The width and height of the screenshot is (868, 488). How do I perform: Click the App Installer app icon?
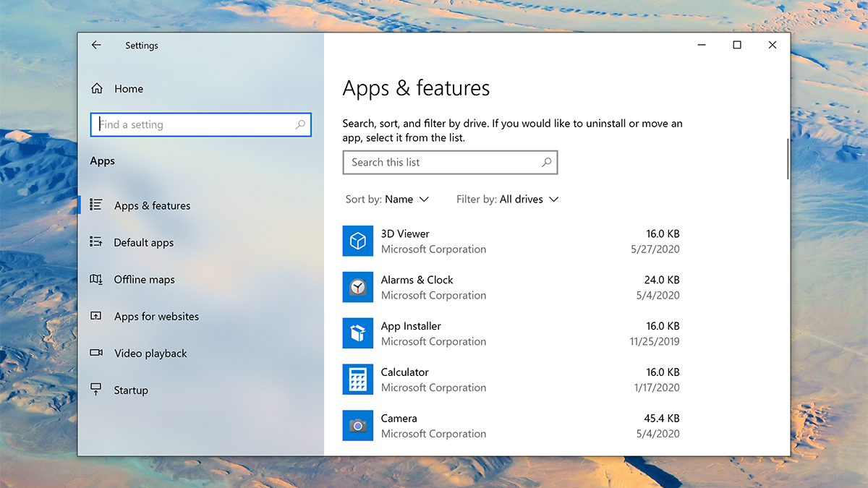pyautogui.click(x=358, y=333)
